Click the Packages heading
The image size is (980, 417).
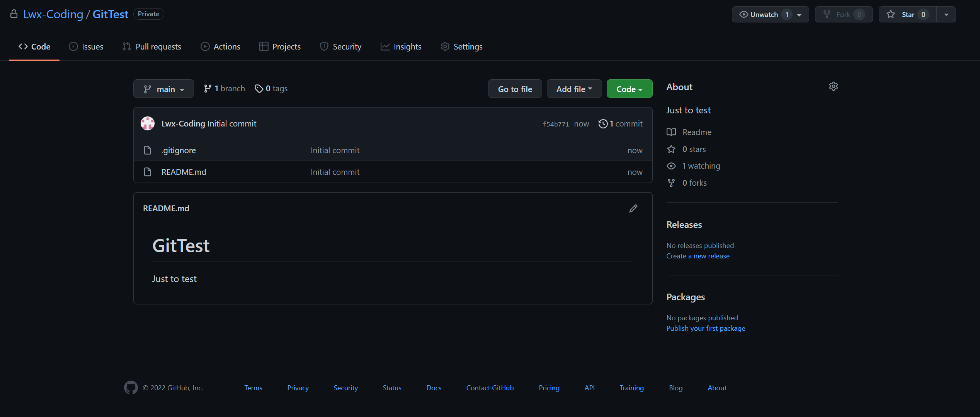[x=686, y=297]
